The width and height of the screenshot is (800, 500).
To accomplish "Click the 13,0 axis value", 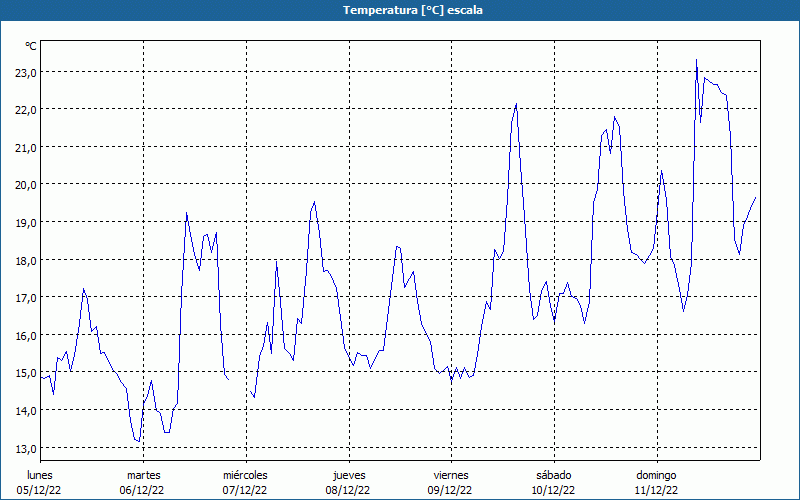I will pos(26,448).
